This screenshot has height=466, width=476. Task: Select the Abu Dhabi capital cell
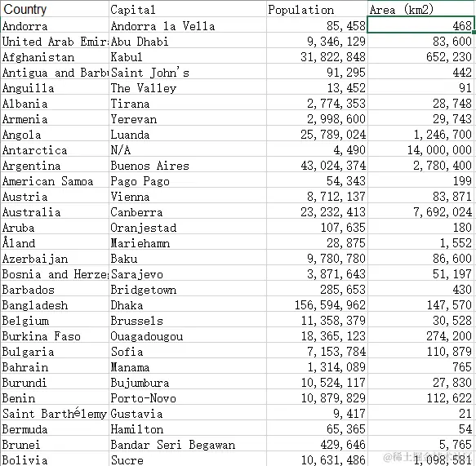coord(188,40)
